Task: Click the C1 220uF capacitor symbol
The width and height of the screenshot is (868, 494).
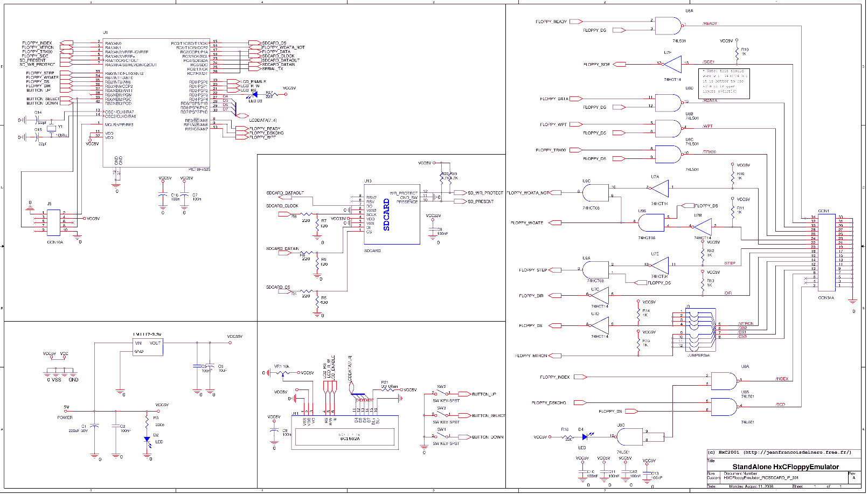Action: click(94, 426)
